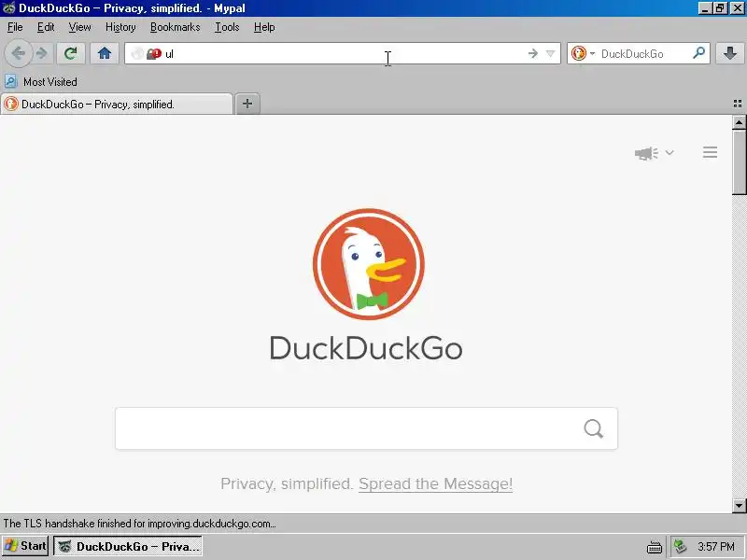Open a new tab with the plus button

[247, 104]
